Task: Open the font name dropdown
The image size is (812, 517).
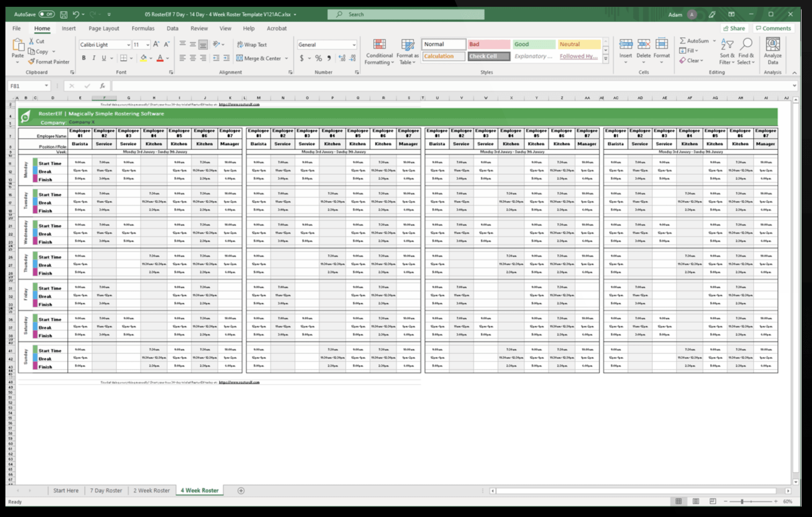Action: click(x=128, y=44)
